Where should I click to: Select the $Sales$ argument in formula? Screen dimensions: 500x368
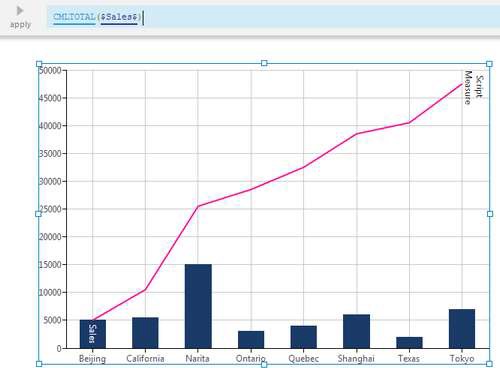point(119,17)
